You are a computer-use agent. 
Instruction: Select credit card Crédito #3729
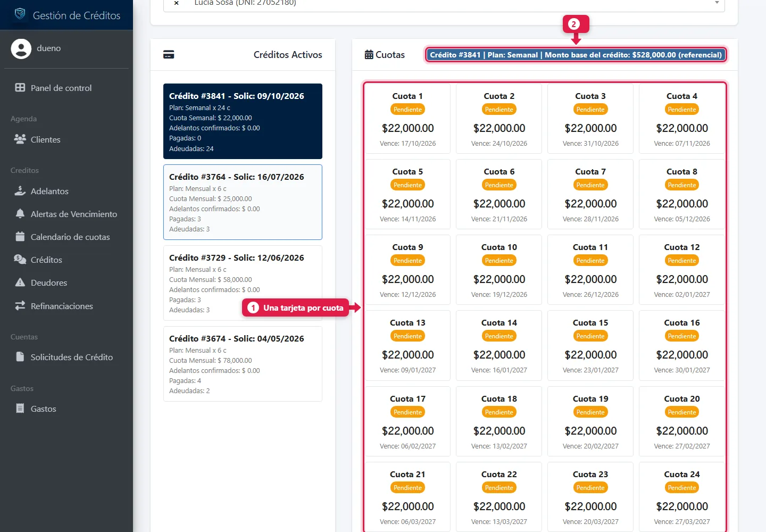[x=243, y=283]
